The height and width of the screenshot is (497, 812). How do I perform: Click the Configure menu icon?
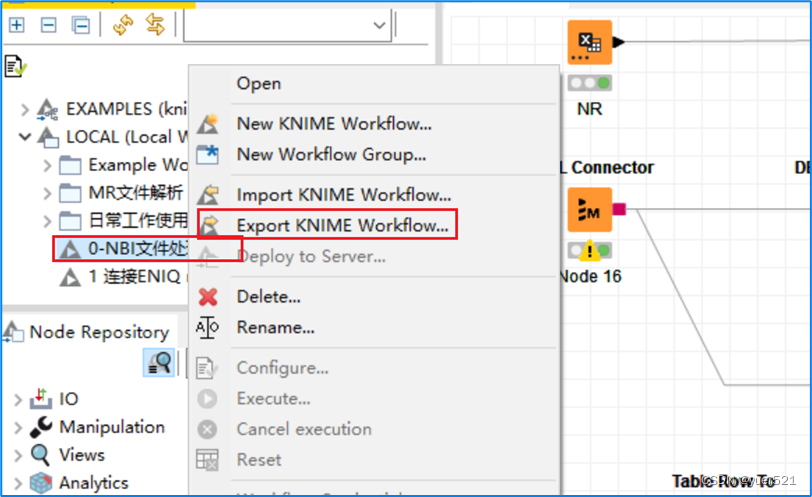[207, 368]
